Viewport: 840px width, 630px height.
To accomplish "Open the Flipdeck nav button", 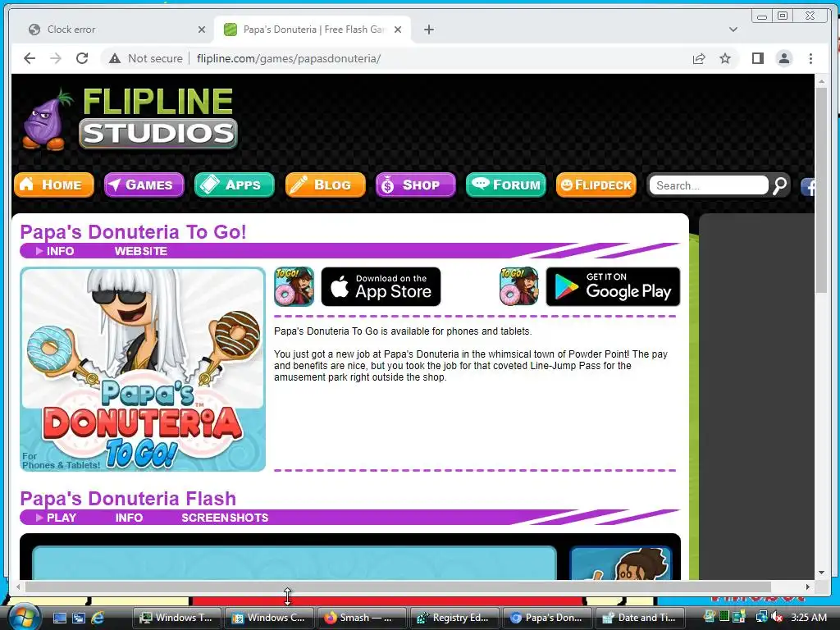I will 596,185.
